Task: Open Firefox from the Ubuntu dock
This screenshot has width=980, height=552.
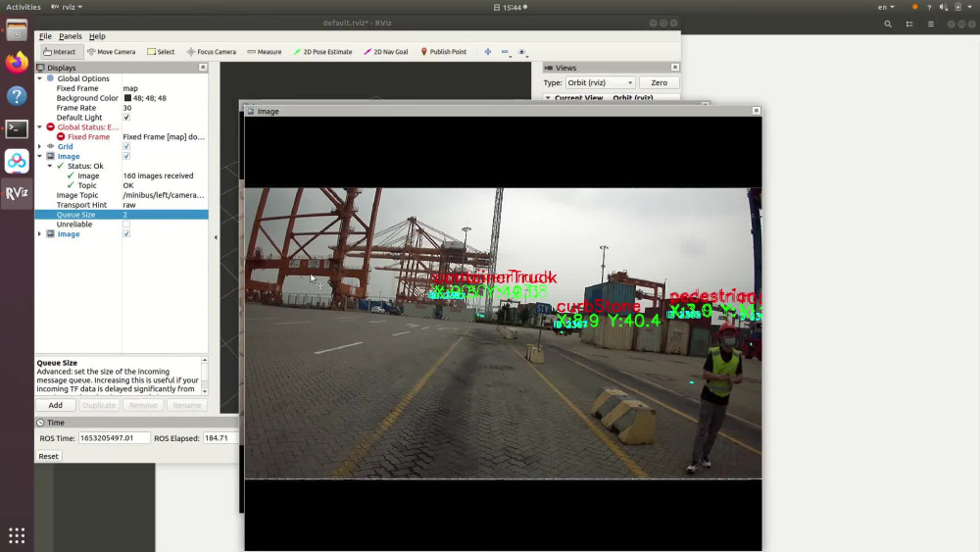Action: coord(17,63)
